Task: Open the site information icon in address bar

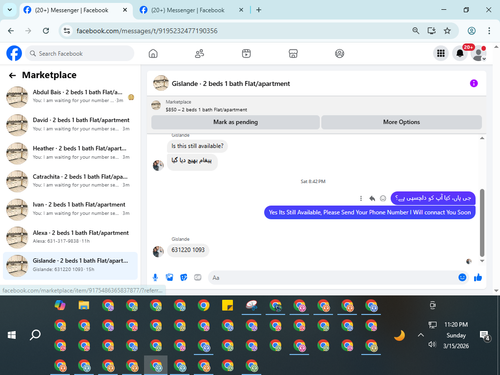Action: point(67,31)
